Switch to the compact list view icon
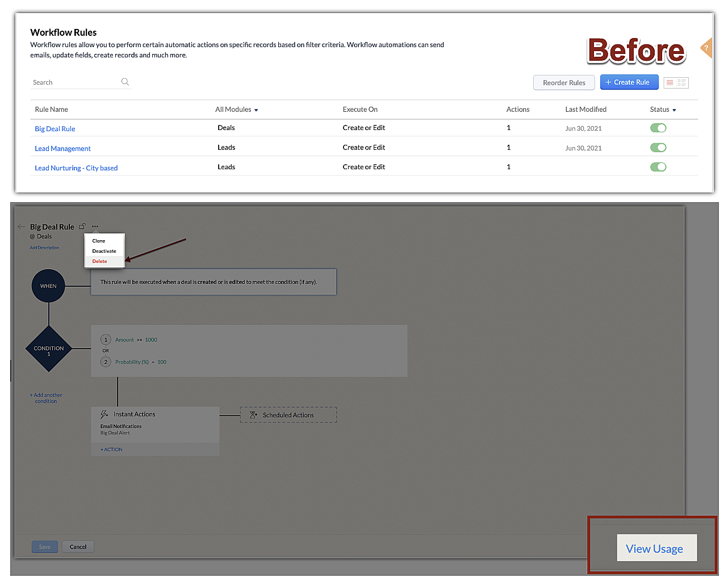728x586 pixels. [670, 83]
